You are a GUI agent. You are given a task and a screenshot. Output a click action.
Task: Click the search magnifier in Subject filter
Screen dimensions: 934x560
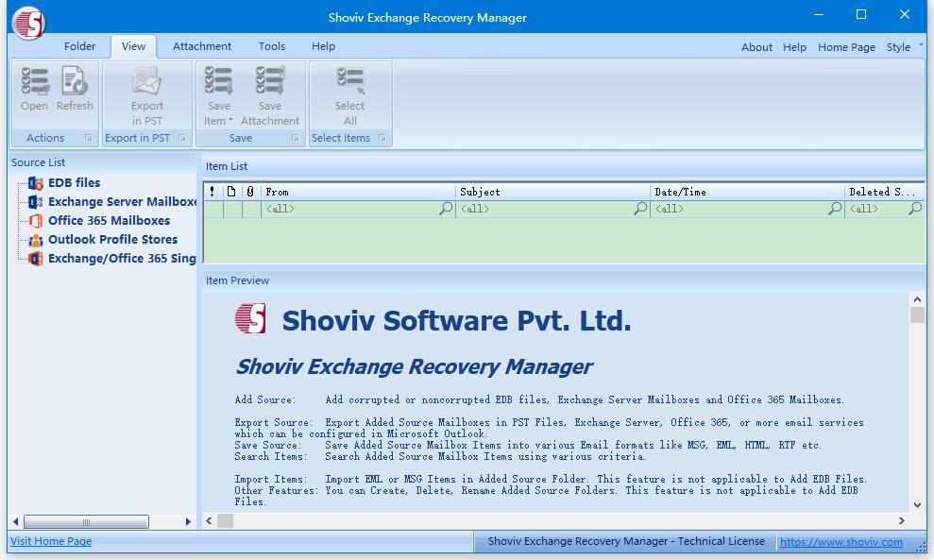click(640, 209)
